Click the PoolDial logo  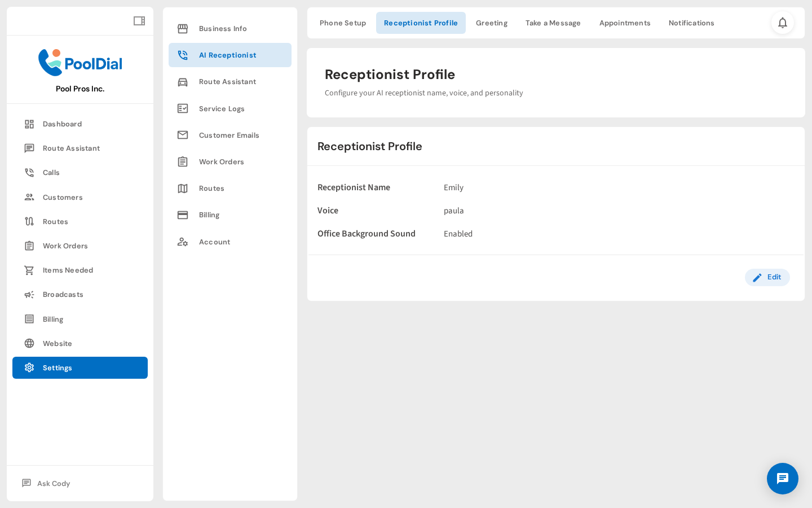click(x=80, y=63)
